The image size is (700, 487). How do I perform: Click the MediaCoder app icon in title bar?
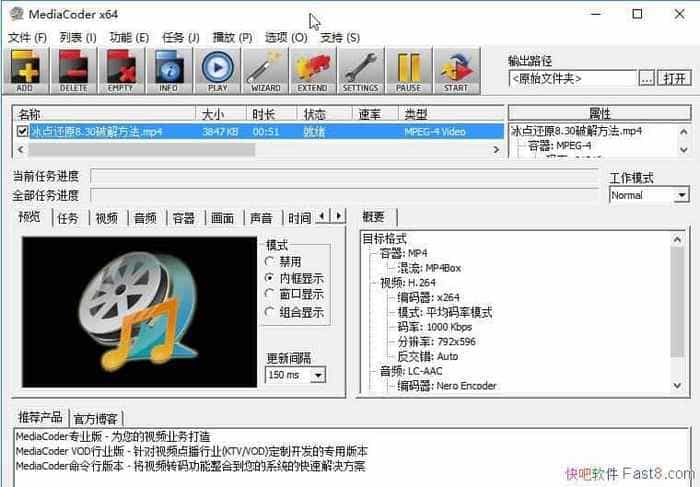tap(17, 14)
